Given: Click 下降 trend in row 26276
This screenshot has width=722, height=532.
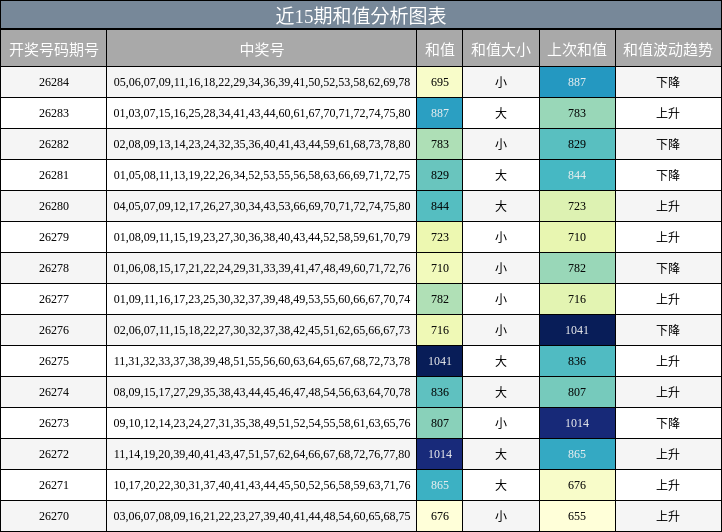Looking at the screenshot, I should pos(668,330).
